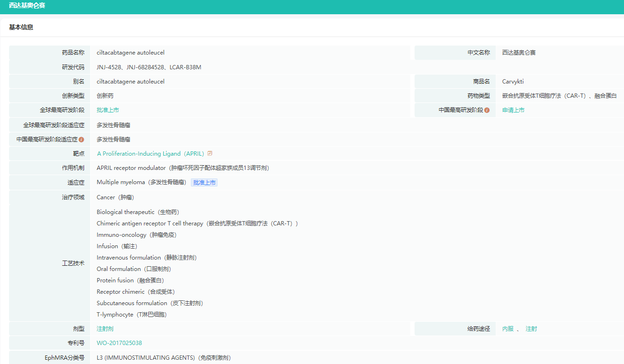This screenshot has height=364, width=624.
Task: Click the 工艺技术 field label
Action: (x=73, y=263)
